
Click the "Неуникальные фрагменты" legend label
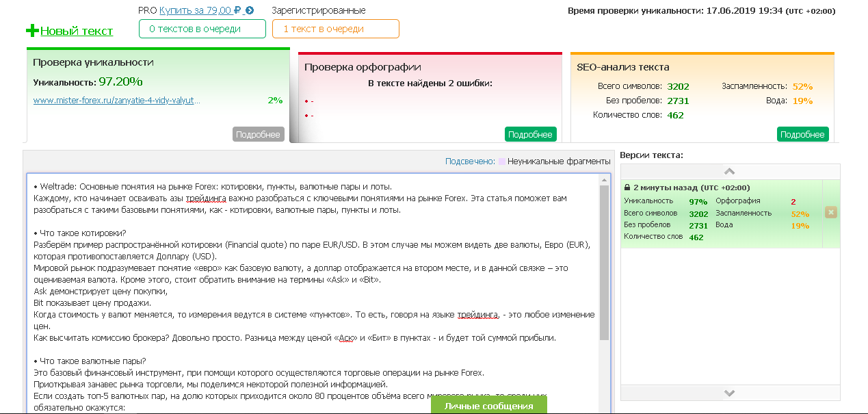560,161
